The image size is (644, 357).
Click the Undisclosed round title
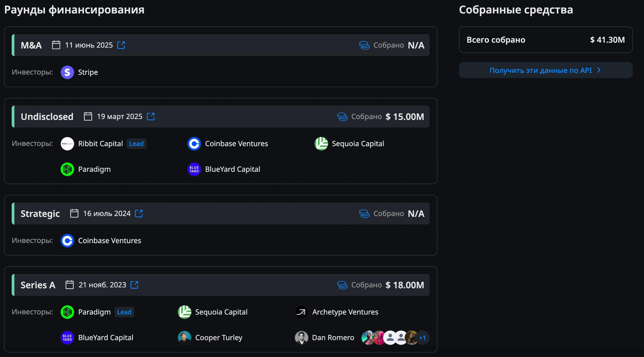tap(47, 116)
